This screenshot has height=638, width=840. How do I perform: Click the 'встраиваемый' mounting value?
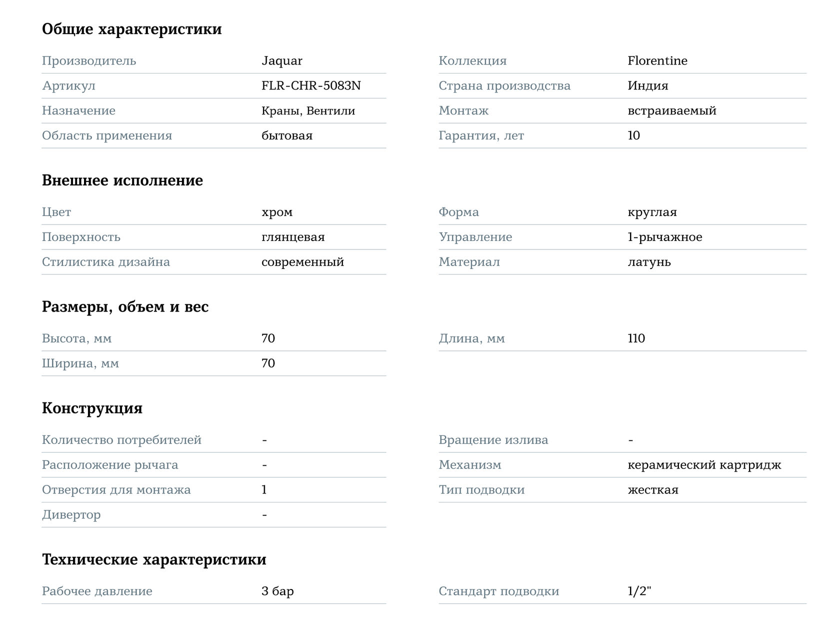tap(671, 111)
